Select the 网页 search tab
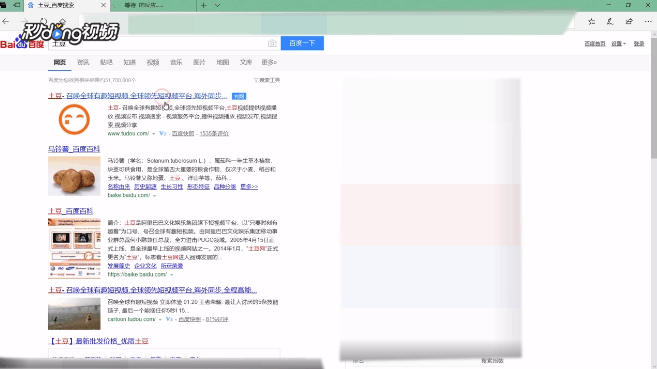 (59, 62)
